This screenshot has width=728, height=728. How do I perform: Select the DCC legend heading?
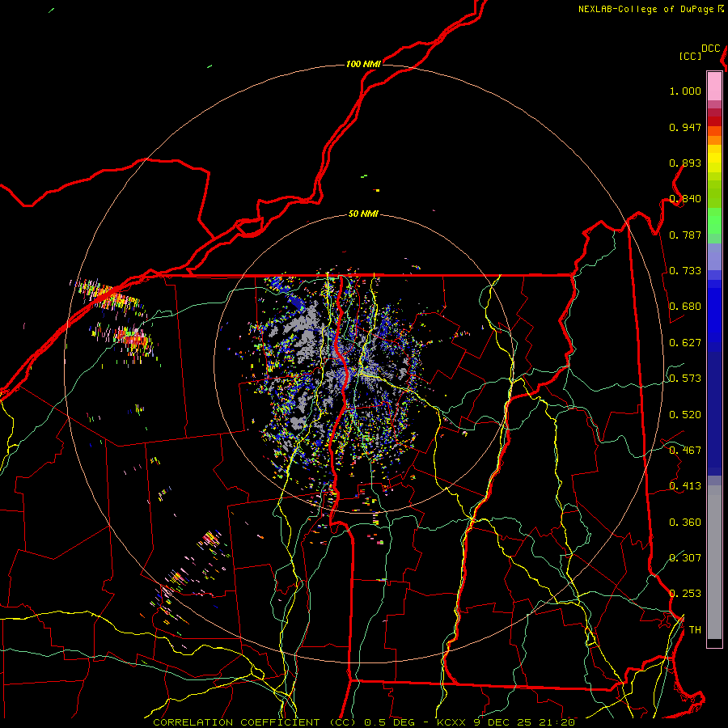pos(711,49)
